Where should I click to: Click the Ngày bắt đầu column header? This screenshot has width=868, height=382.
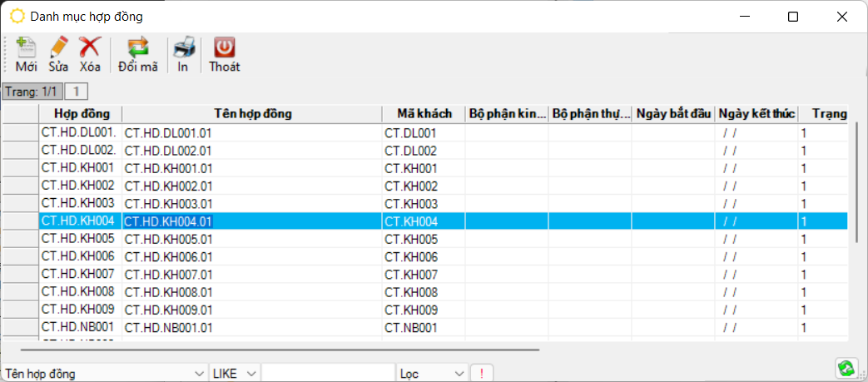point(672,114)
